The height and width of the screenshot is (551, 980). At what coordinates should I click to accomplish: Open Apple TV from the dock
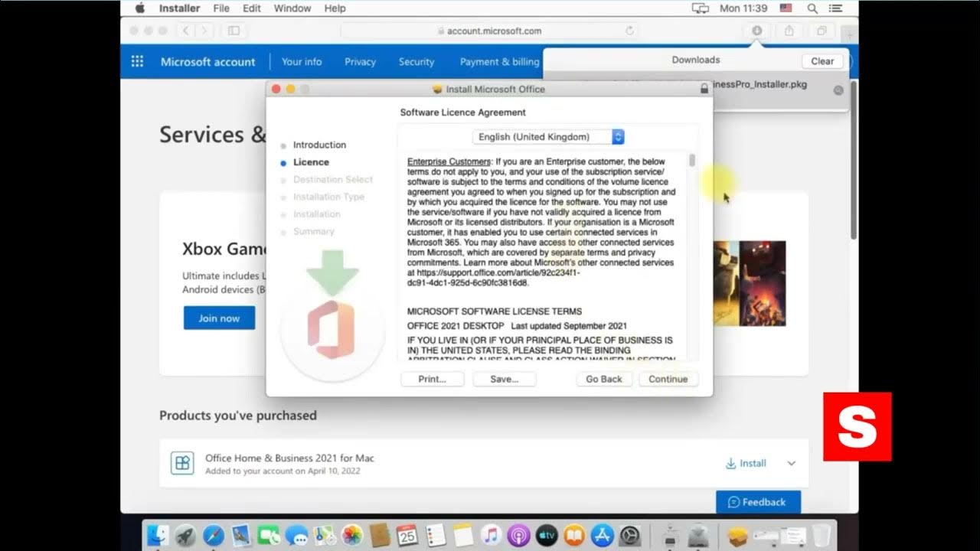point(546,535)
